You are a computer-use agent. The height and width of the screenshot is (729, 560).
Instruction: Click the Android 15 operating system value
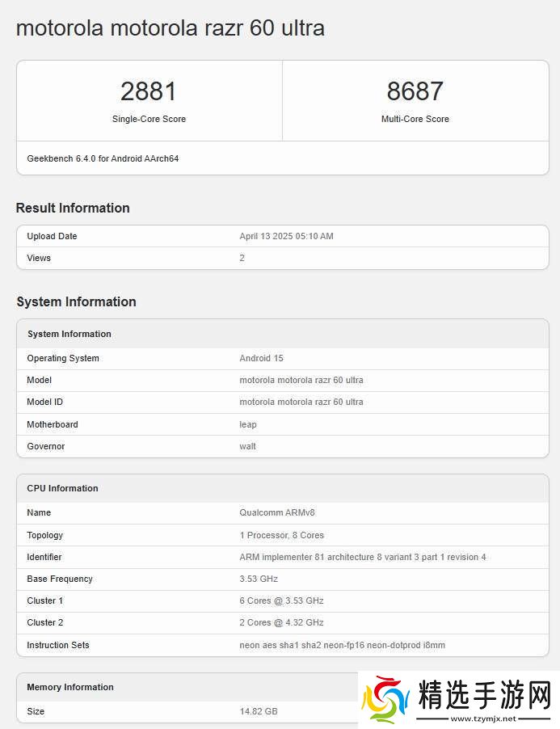[x=261, y=358]
